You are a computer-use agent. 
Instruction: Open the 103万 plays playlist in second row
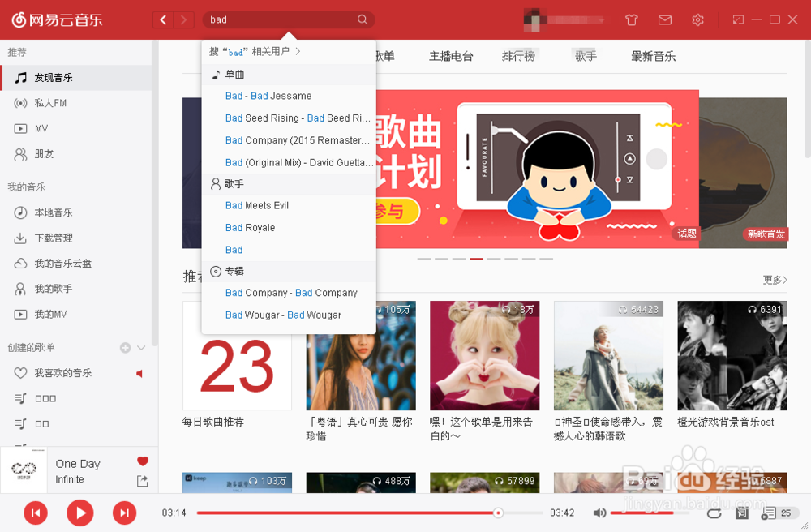coord(237,483)
